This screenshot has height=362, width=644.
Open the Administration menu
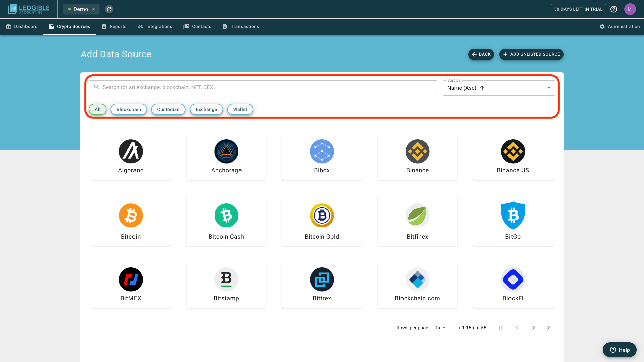pyautogui.click(x=620, y=27)
